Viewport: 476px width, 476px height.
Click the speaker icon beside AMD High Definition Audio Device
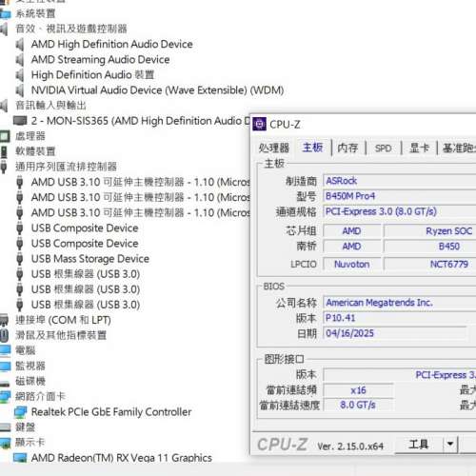(20, 45)
